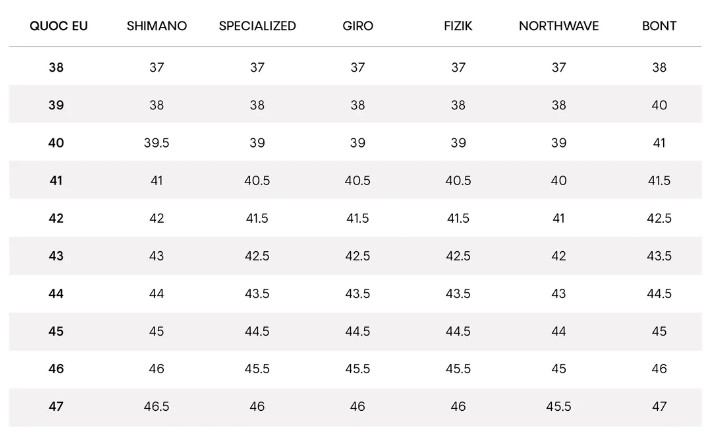Select the NORTHWAVE column header

pos(559,26)
